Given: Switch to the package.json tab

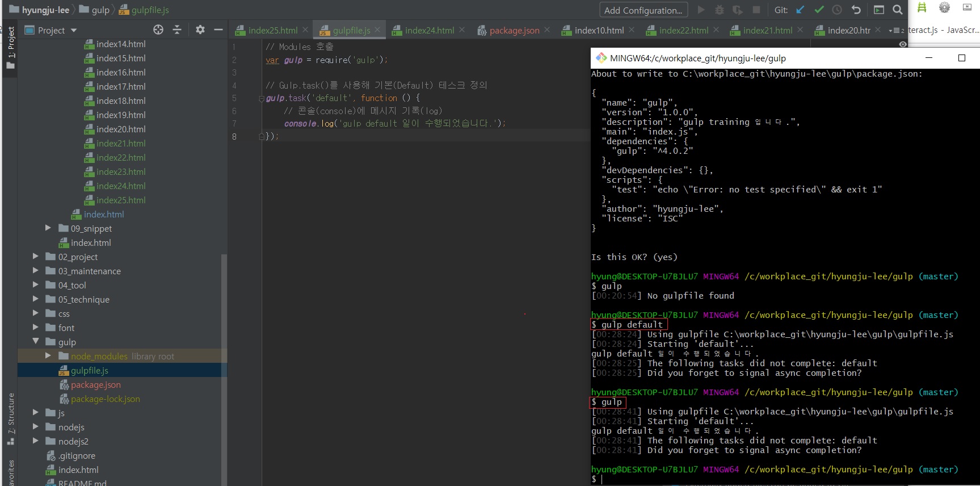Looking at the screenshot, I should [514, 30].
